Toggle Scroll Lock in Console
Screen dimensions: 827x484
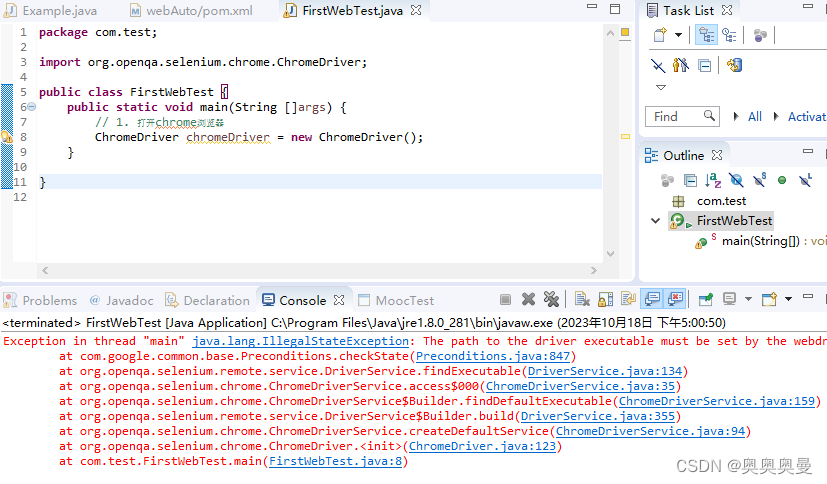[605, 299]
